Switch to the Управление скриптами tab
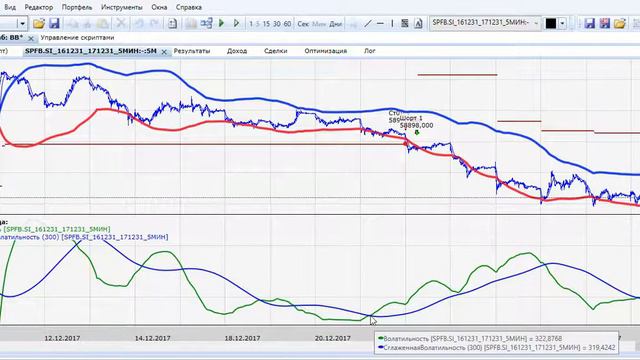This screenshot has height=360, width=640. [77, 38]
